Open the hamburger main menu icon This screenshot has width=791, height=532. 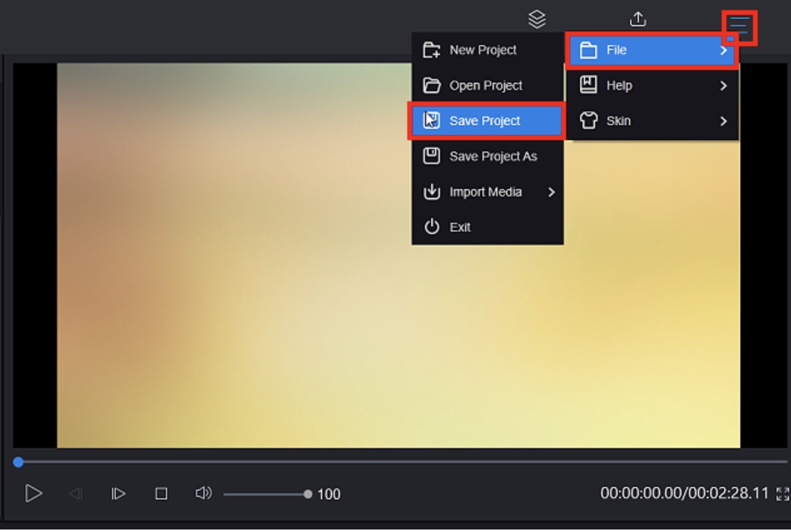pos(739,26)
